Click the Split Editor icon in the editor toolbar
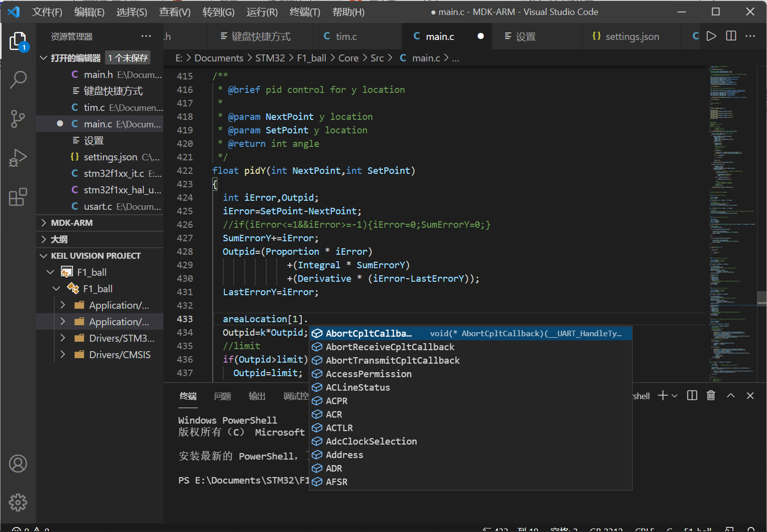 731,35
